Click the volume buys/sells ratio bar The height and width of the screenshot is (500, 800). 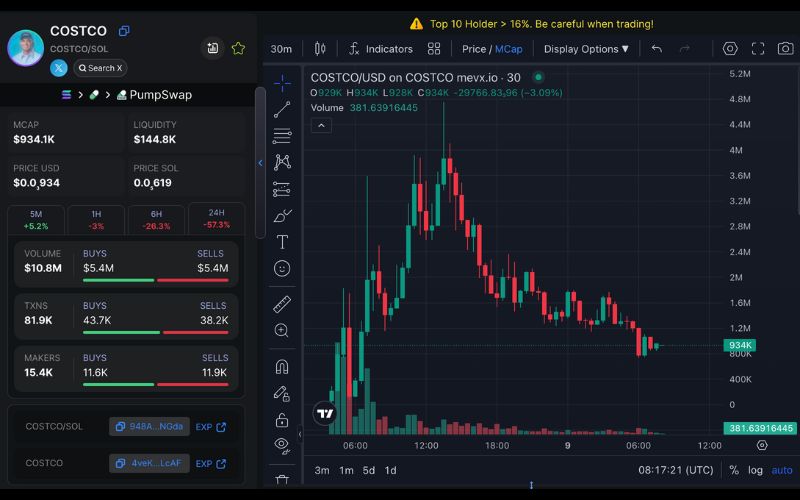tap(156, 280)
